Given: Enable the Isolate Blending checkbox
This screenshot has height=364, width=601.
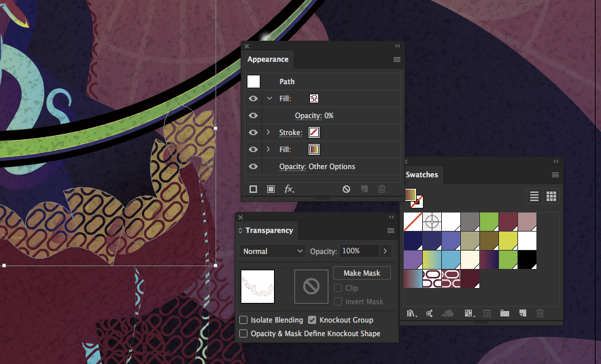Looking at the screenshot, I should 244,320.
